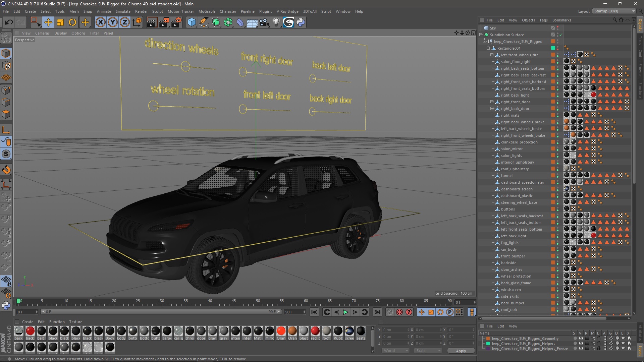Toggle Z-axis lock button
Screen dimensions: 644x362
(125, 22)
